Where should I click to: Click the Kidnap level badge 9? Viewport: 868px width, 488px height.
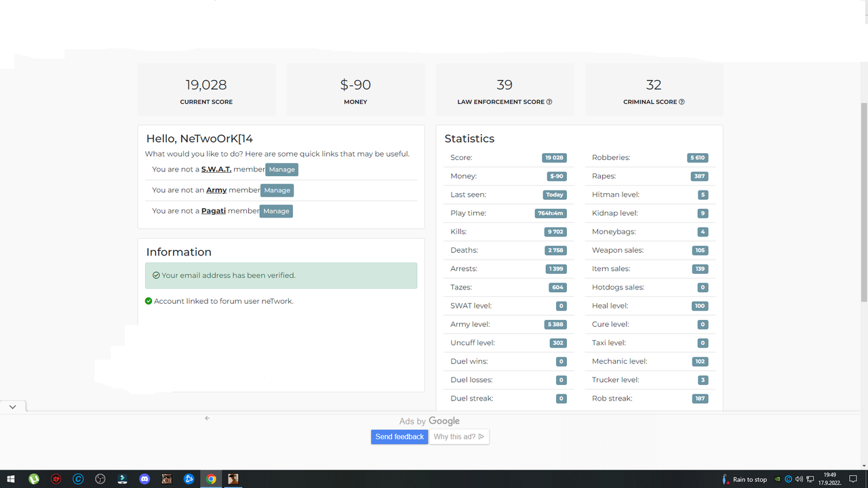tap(703, 213)
